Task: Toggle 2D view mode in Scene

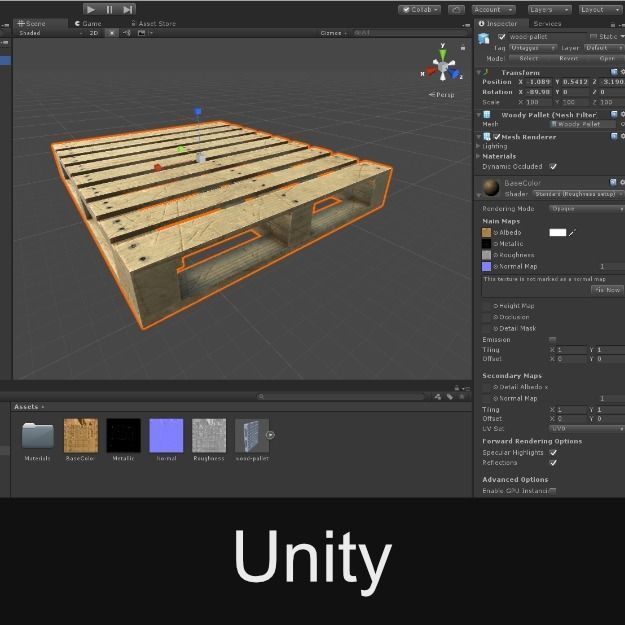Action: pos(94,33)
